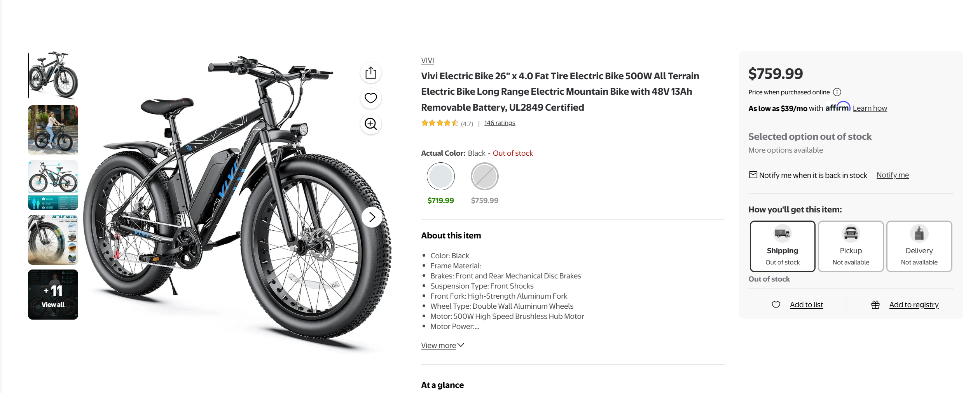Select the $719.99 color swatch
The height and width of the screenshot is (393, 980).
click(440, 176)
